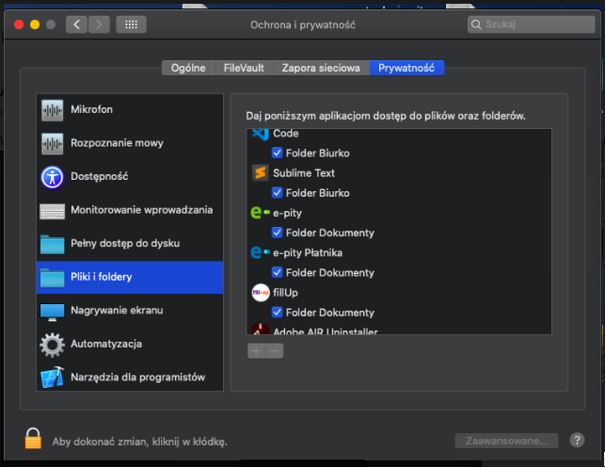
Task: Click the Zaawansowane… button
Action: [x=505, y=440]
